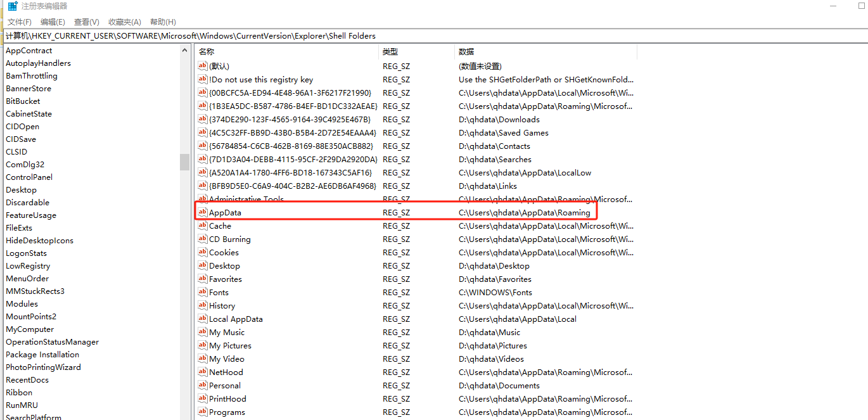868x420 pixels.
Task: Click D:\qhdata\Downloads data value
Action: click(x=499, y=120)
